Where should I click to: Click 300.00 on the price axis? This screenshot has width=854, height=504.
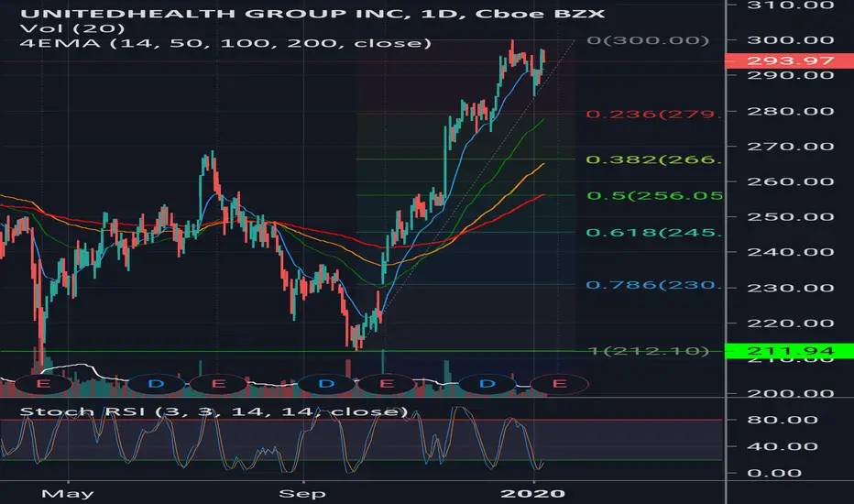(x=790, y=40)
